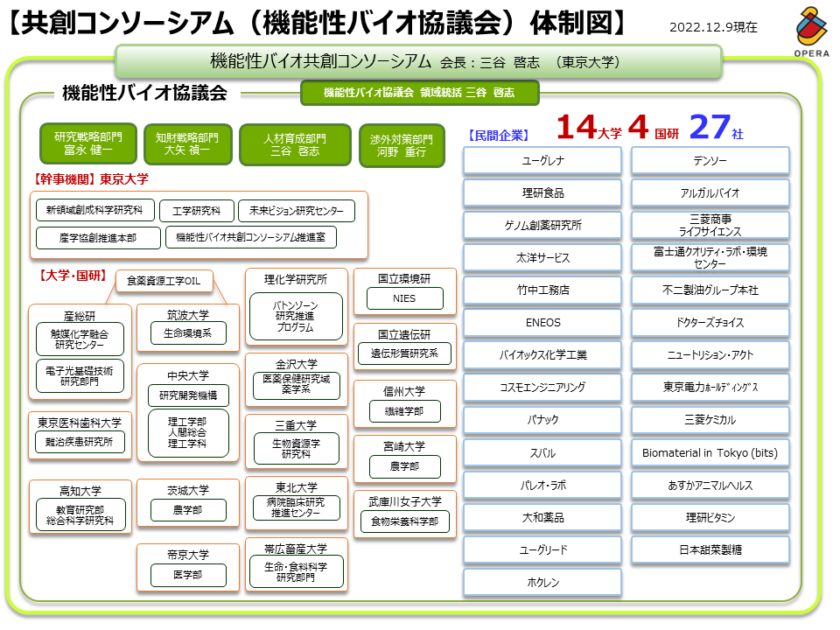This screenshot has height=630, width=840.
Task: Click the 2022.12.9現在 date text
Action: (x=713, y=27)
